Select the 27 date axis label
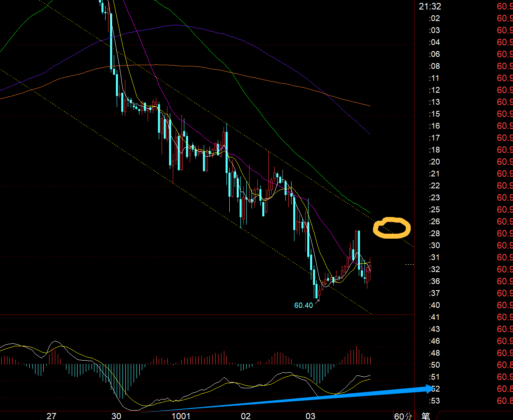The height and width of the screenshot is (420, 513). coord(51,416)
